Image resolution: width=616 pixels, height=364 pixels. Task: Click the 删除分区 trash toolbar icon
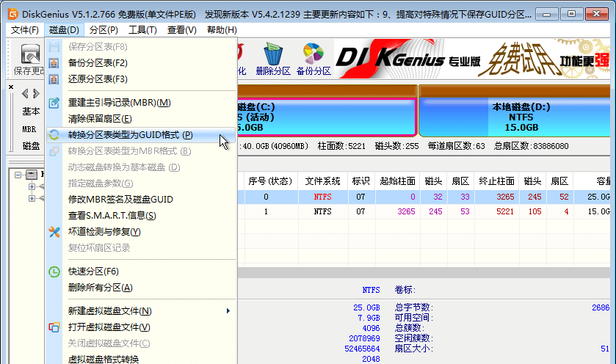[x=273, y=59]
